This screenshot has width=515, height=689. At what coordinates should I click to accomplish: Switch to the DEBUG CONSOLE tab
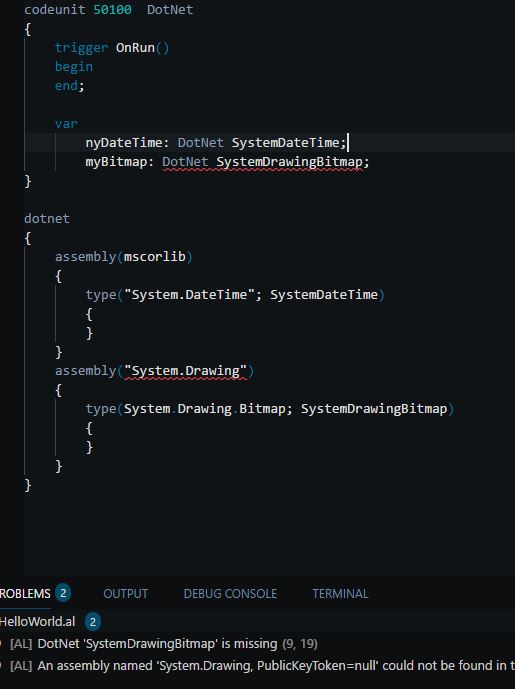(x=230, y=594)
